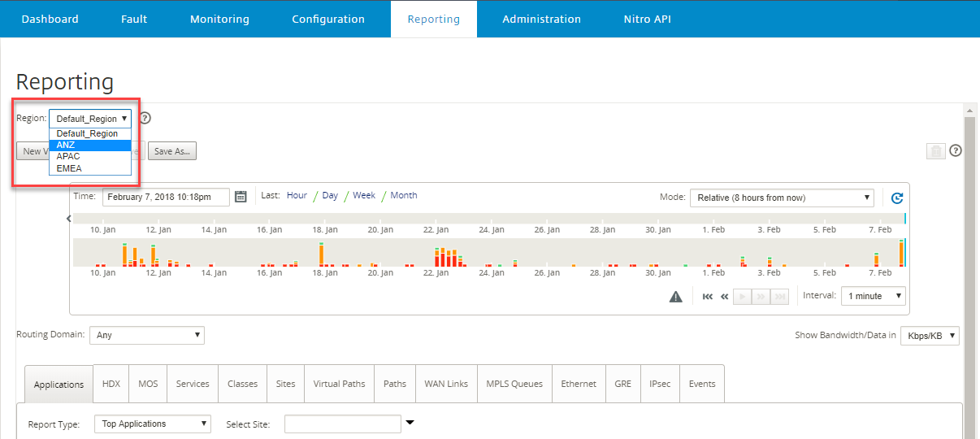Switch to the Ethernet tab
Image resolution: width=980 pixels, height=439 pixels.
(x=579, y=384)
